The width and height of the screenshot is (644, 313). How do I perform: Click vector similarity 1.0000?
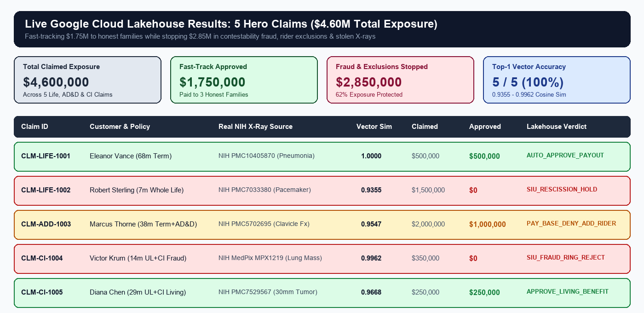(x=371, y=156)
